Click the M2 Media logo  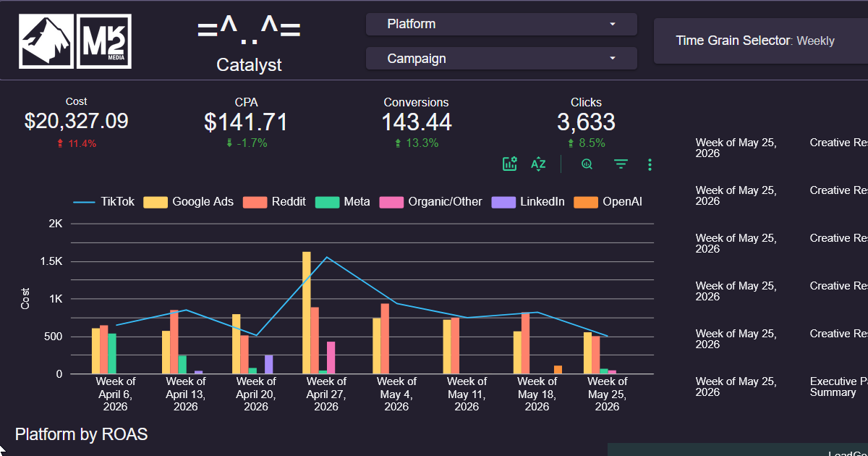click(x=103, y=42)
